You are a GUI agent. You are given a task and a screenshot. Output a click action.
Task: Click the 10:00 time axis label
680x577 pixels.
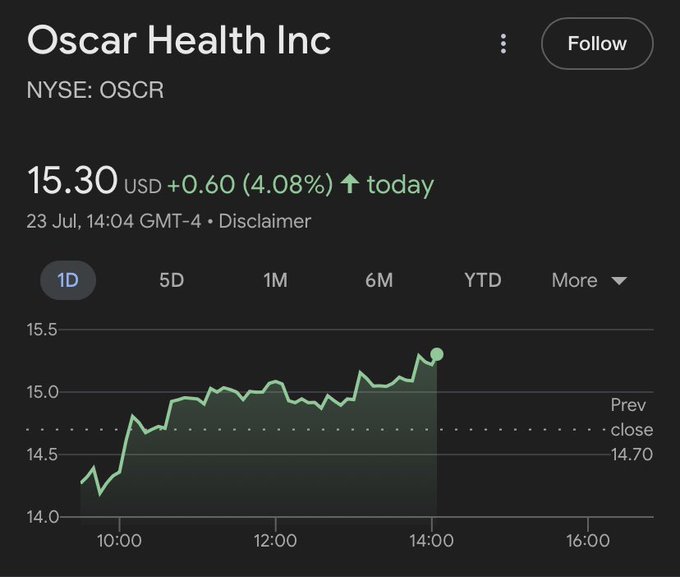click(119, 541)
